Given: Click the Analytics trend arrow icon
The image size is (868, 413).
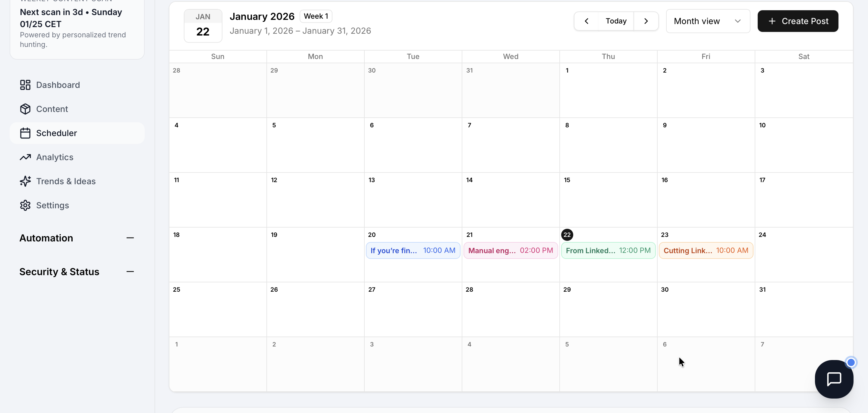Looking at the screenshot, I should coord(25,157).
